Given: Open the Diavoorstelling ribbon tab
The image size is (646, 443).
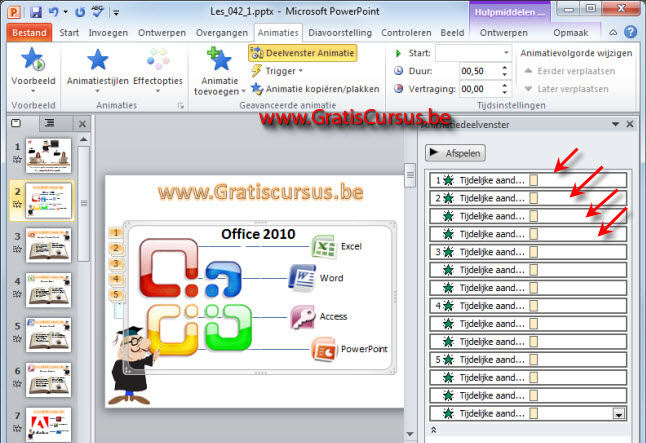Looking at the screenshot, I should tap(340, 33).
